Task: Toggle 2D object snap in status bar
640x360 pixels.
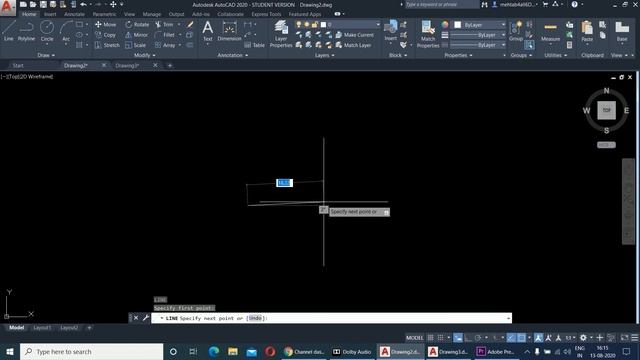Action: (x=521, y=338)
